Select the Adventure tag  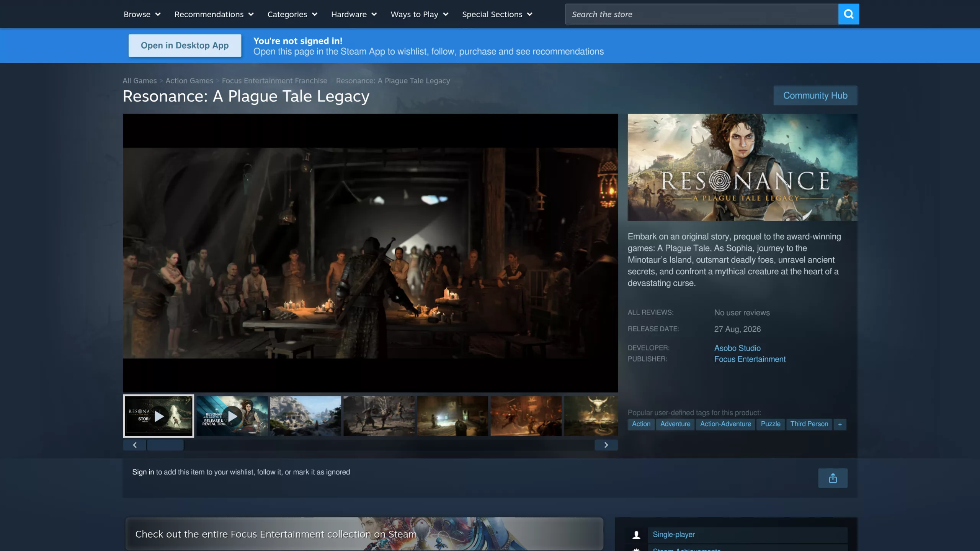675,424
